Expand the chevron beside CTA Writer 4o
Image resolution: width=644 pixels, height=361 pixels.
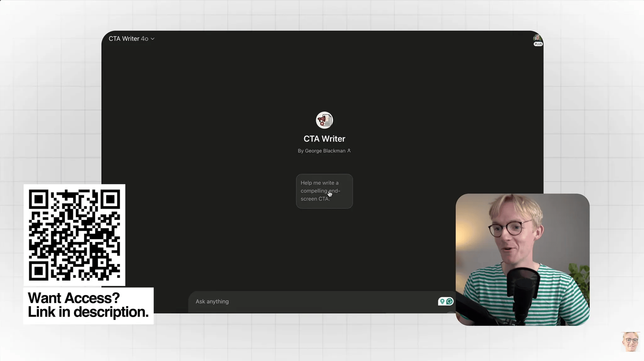click(x=153, y=39)
